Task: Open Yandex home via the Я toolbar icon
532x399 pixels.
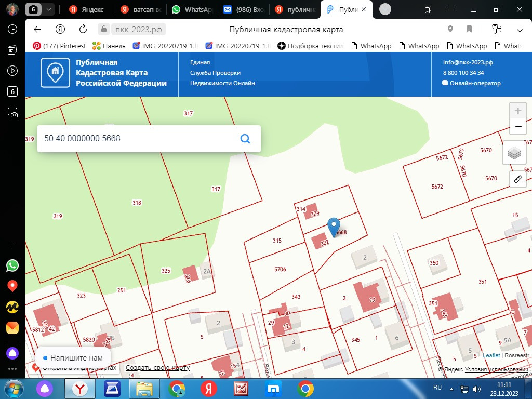Action: [x=60, y=29]
